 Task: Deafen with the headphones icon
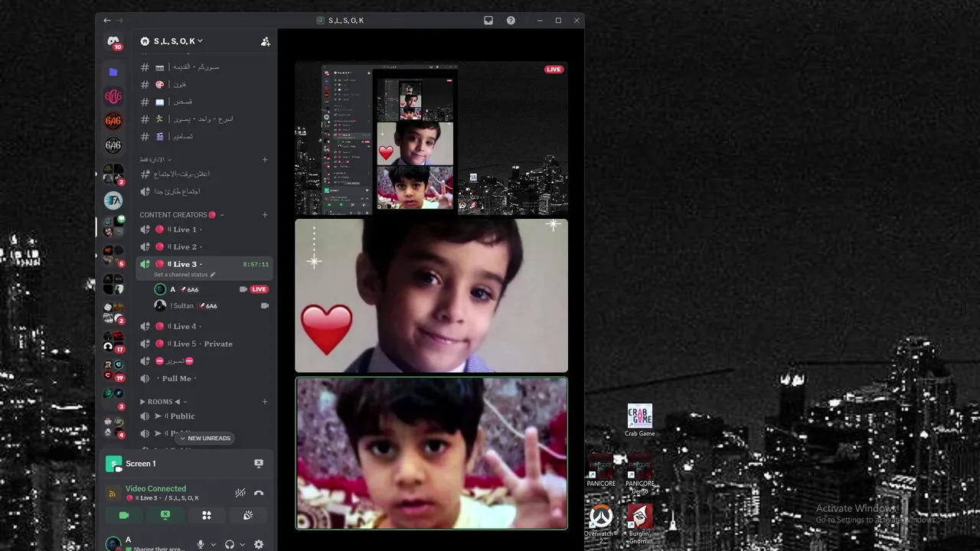point(230,544)
